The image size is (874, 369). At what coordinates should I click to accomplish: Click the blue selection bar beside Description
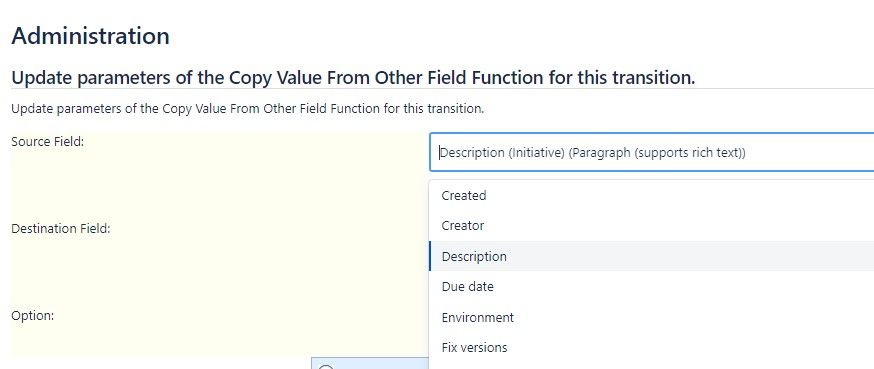tap(430, 256)
